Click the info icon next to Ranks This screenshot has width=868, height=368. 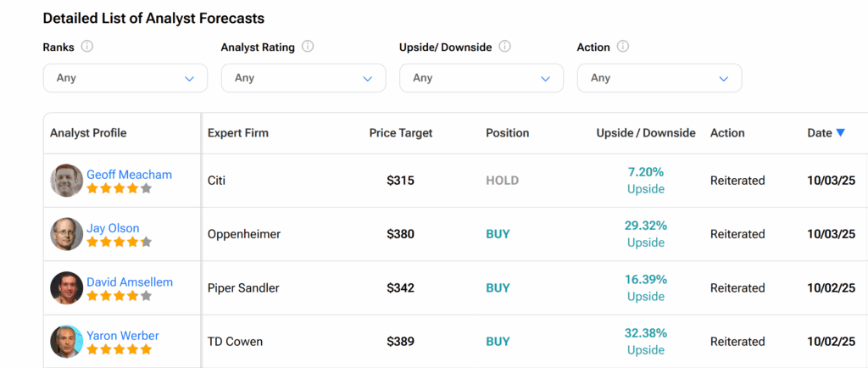click(x=86, y=47)
